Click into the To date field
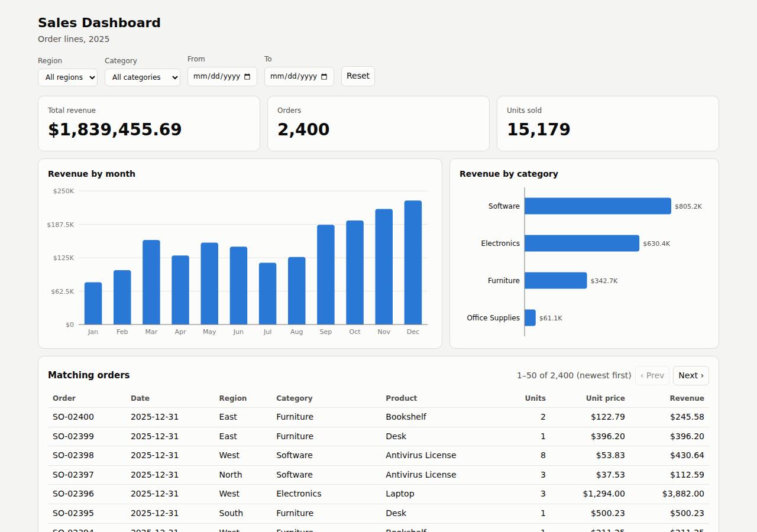The image size is (757, 532). pos(299,76)
